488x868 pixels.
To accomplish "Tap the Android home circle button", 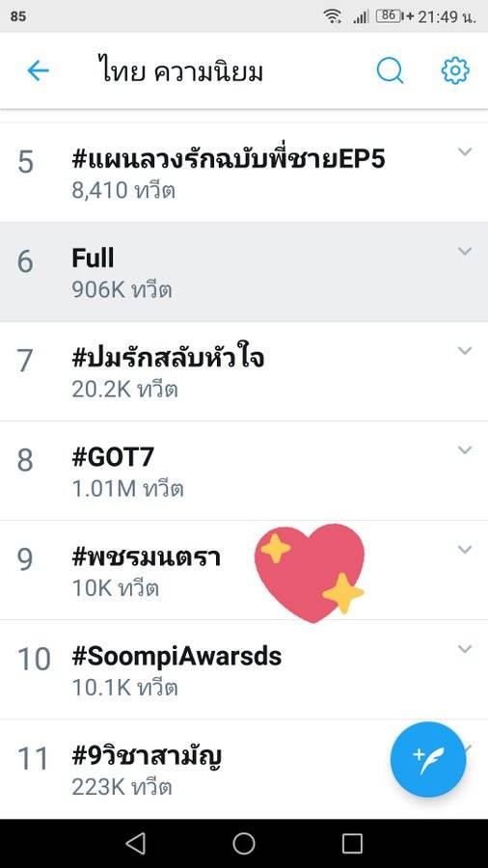I will point(244,844).
